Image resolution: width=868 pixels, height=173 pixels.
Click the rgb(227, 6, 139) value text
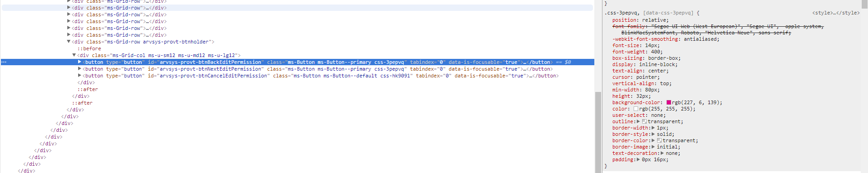coord(695,102)
